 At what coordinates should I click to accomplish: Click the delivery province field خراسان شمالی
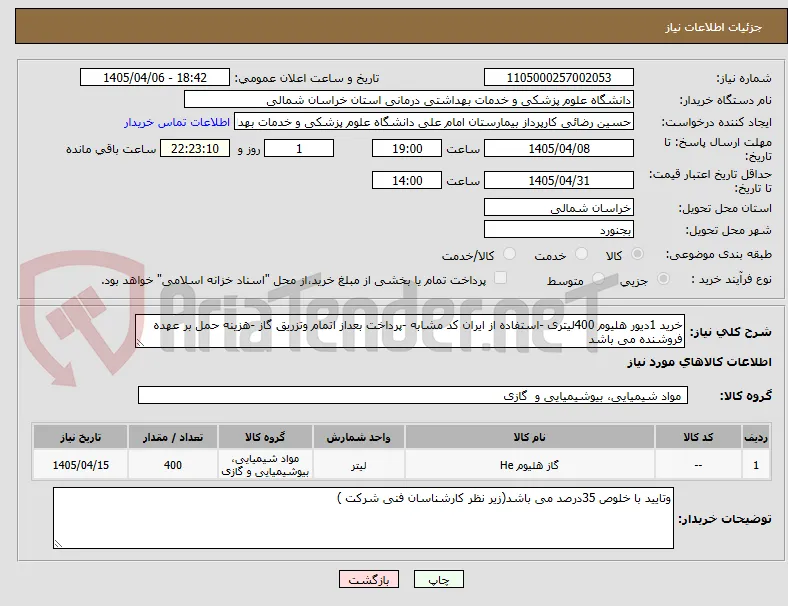click(559, 208)
